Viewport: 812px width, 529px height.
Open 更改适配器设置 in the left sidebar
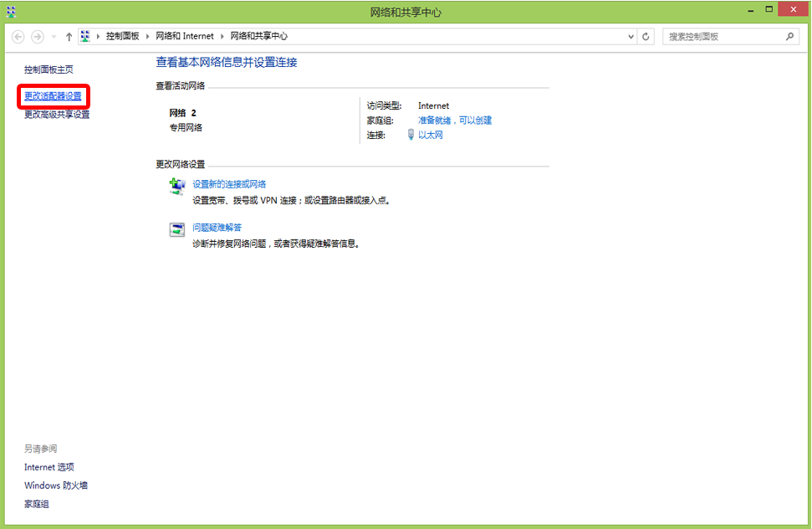point(53,96)
